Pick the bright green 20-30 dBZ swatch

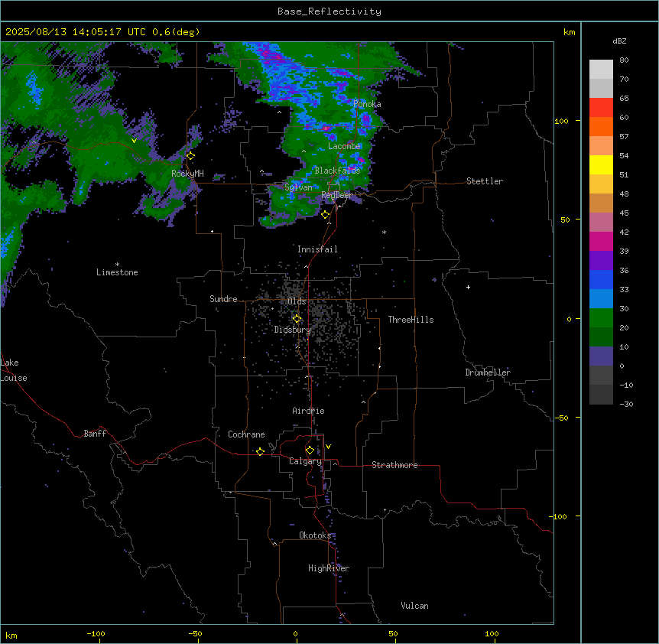601,318
